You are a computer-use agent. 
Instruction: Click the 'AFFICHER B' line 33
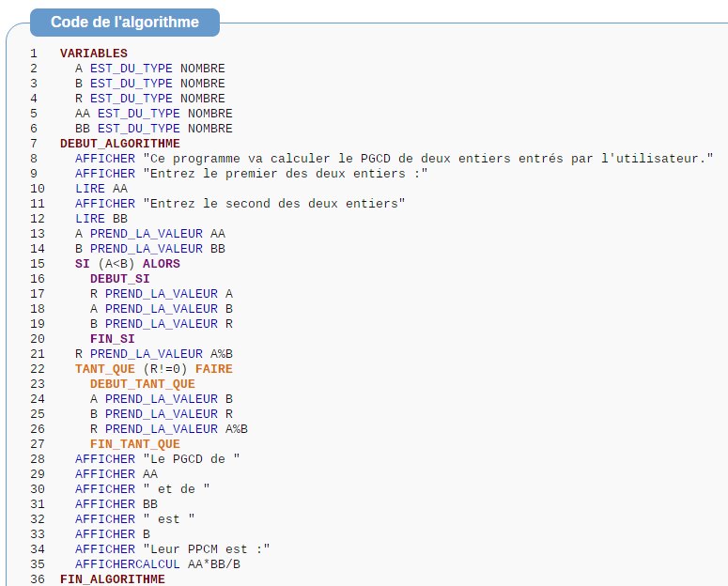click(113, 534)
